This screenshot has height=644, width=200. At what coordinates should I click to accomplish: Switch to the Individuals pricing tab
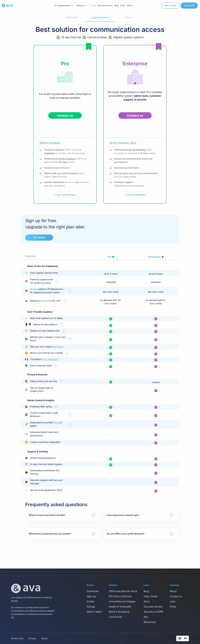pos(71,17)
